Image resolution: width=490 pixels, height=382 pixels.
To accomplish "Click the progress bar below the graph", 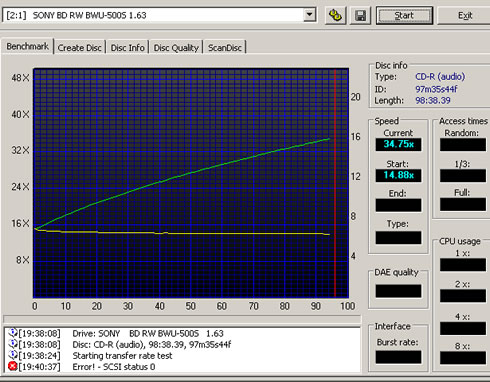I will [x=182, y=319].
